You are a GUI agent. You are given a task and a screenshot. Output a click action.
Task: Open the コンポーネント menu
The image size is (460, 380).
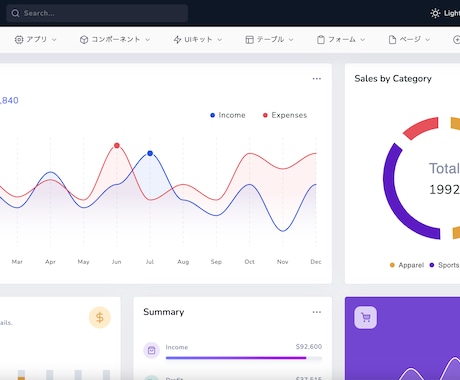(115, 40)
